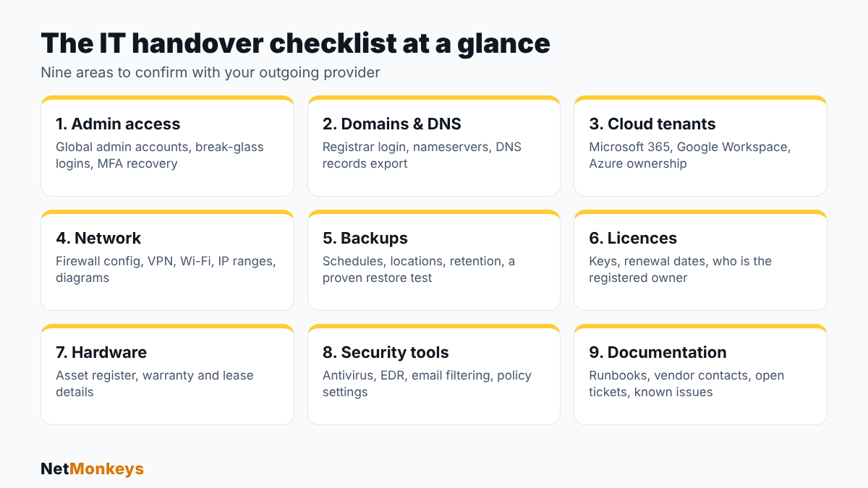The image size is (868, 488).
Task: Select the '5. Backups' card title
Action: (365, 238)
